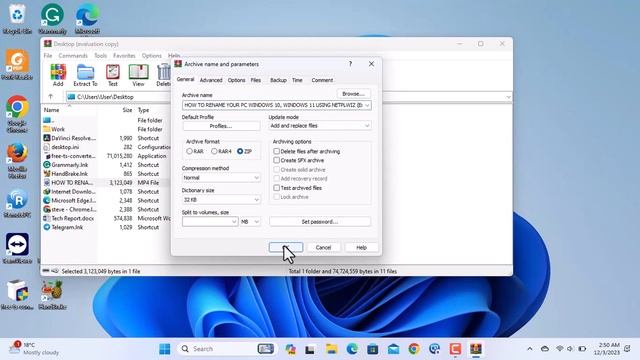This screenshot has width=640, height=360.
Task: Go up one folder level arrow
Action: (x=51, y=97)
